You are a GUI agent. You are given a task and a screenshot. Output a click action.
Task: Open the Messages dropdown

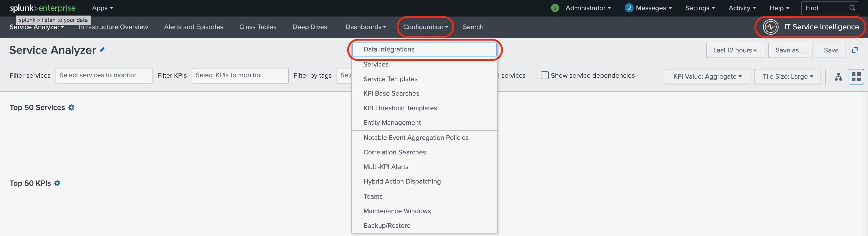(x=654, y=8)
